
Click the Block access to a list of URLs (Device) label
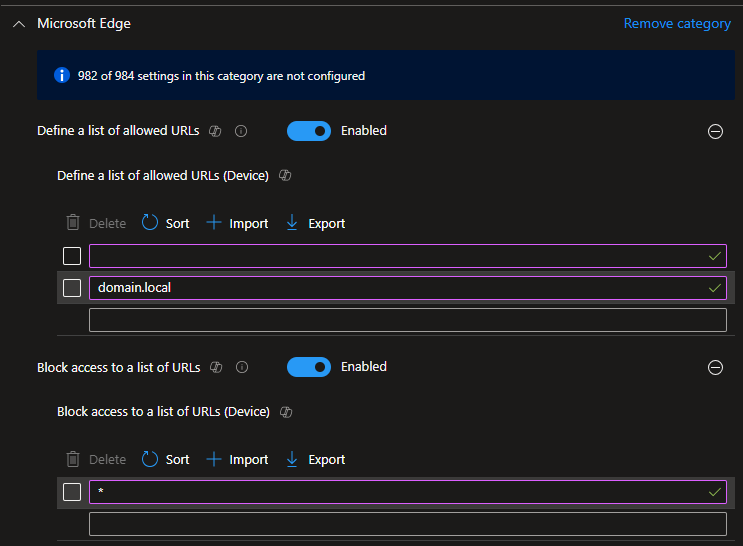coord(163,411)
